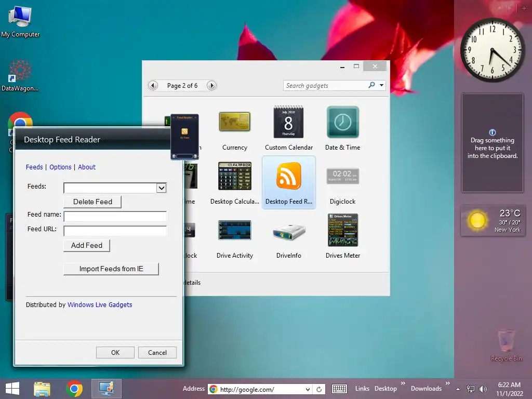Click the clipboard drop gadget
This screenshot has height=399, width=532.
click(x=493, y=143)
